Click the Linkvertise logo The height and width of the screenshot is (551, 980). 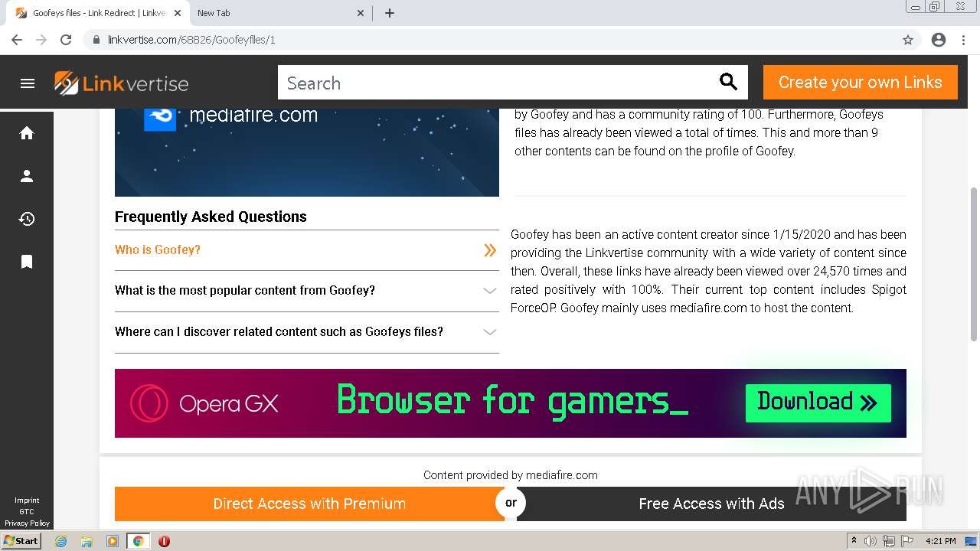pyautogui.click(x=121, y=83)
